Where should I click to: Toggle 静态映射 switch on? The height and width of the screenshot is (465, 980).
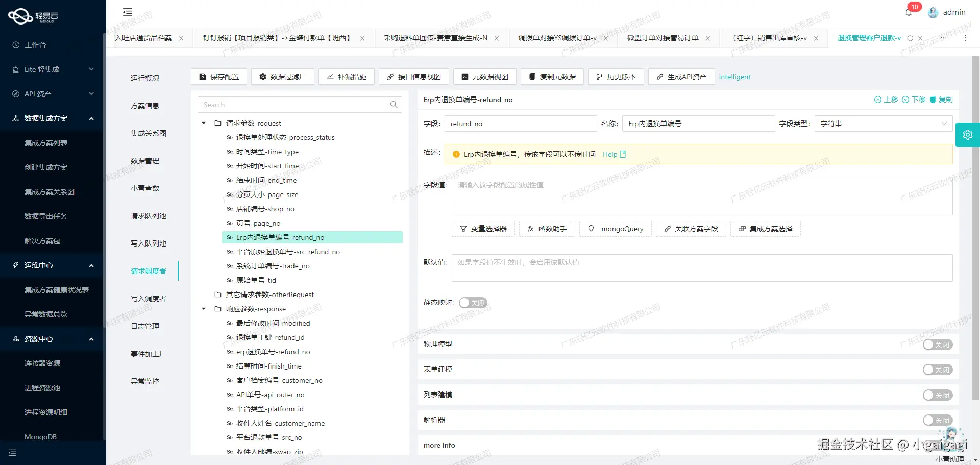[473, 303]
